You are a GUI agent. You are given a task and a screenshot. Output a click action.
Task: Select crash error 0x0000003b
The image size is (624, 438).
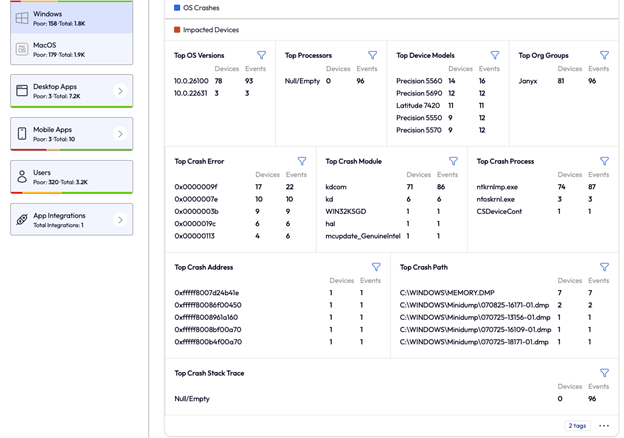pyautogui.click(x=196, y=211)
